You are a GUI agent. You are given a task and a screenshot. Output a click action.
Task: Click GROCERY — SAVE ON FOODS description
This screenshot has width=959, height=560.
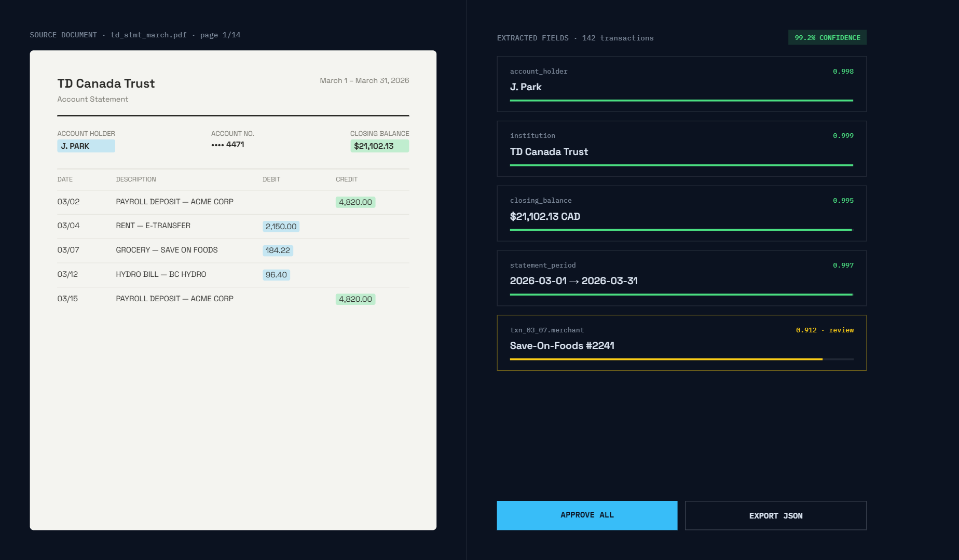(167, 250)
